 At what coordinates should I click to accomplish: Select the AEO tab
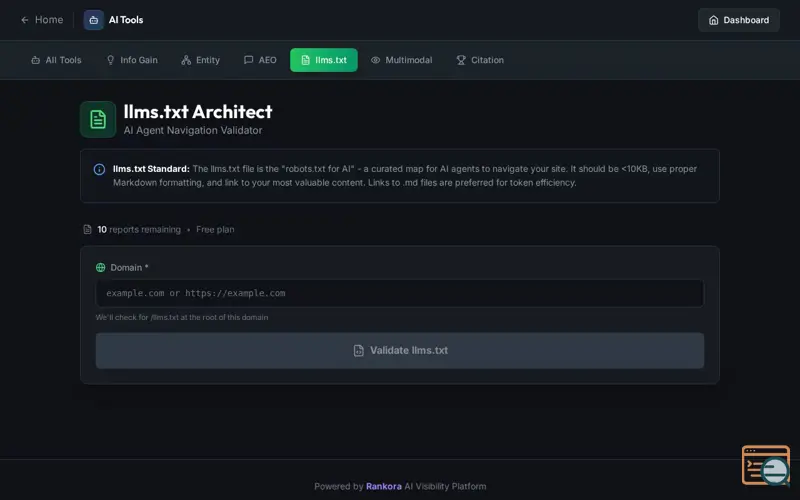(260, 60)
